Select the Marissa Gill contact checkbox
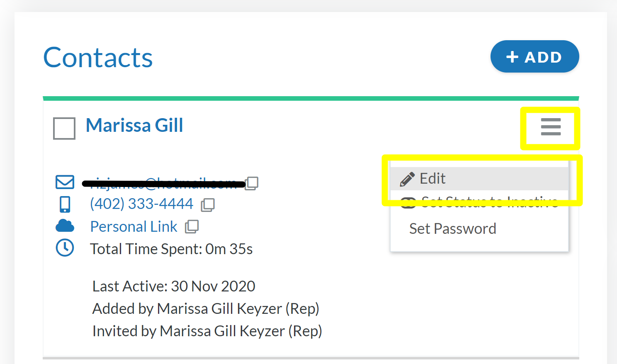 (x=64, y=128)
